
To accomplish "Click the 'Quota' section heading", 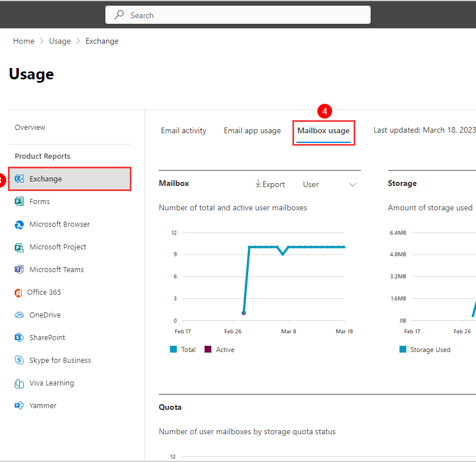I will tap(170, 408).
